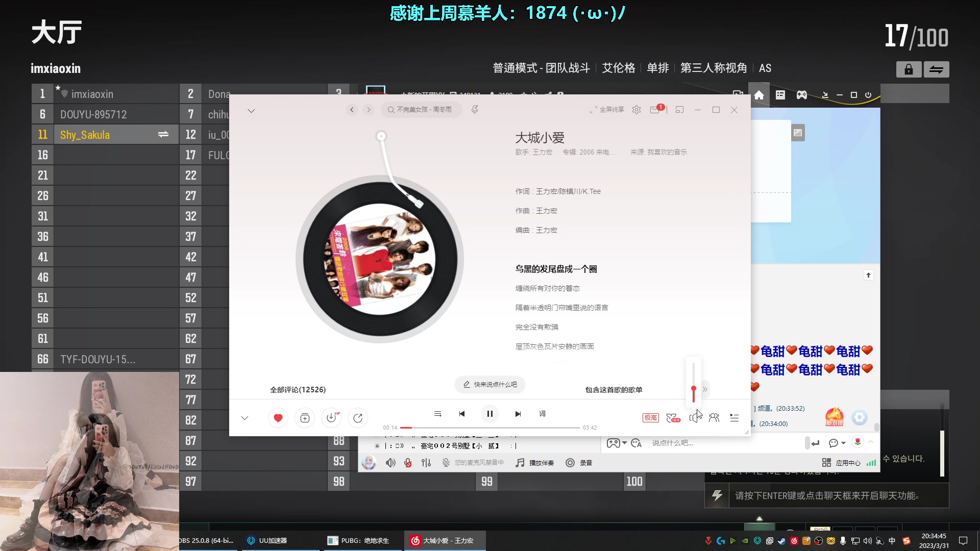The image size is (980, 551).
Task: Go forward in music player navigation
Action: pyautogui.click(x=369, y=110)
